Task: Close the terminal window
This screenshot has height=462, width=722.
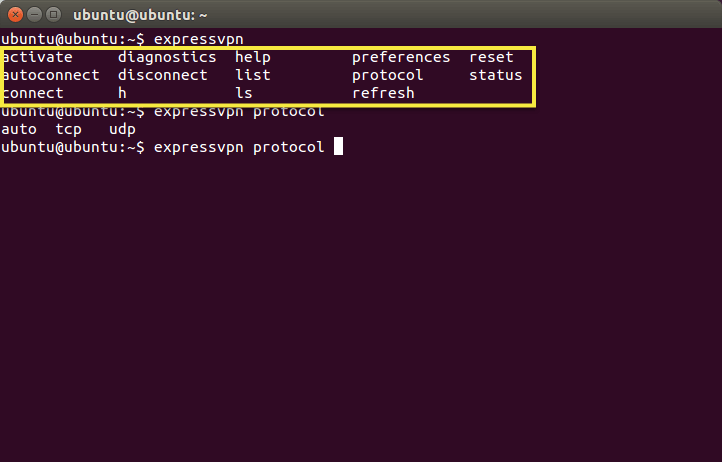Action: click(15, 15)
